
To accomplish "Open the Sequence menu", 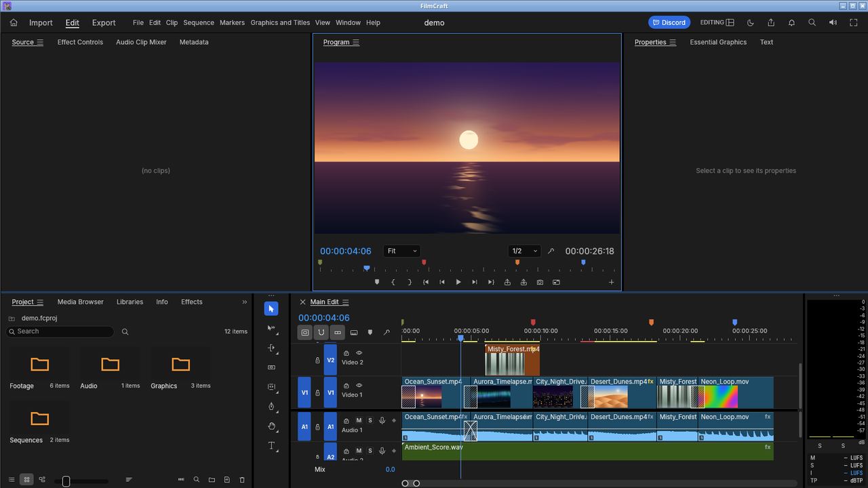I will 199,22.
